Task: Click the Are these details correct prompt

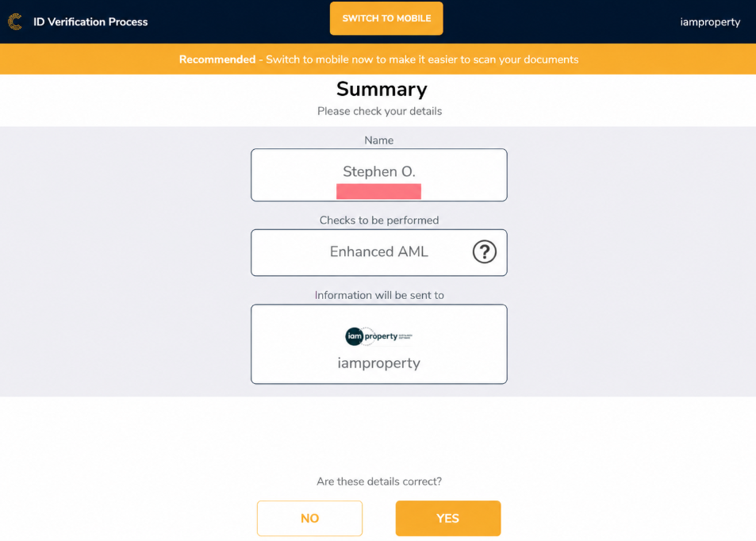Action: coord(379,482)
